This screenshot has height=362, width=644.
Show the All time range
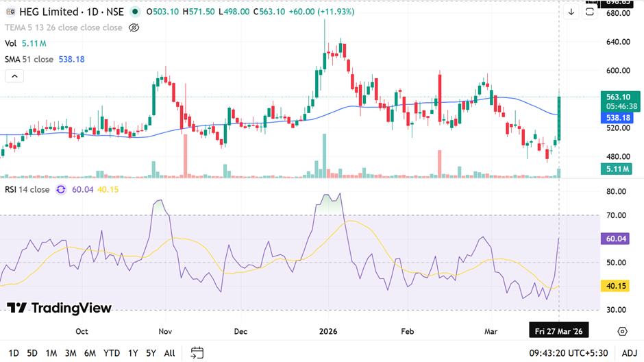click(169, 353)
